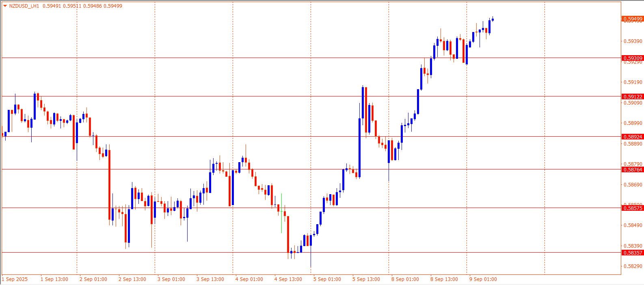Image resolution: width=644 pixels, height=285 pixels.
Task: Click the 0.58764 red price tag
Action: 633,170
